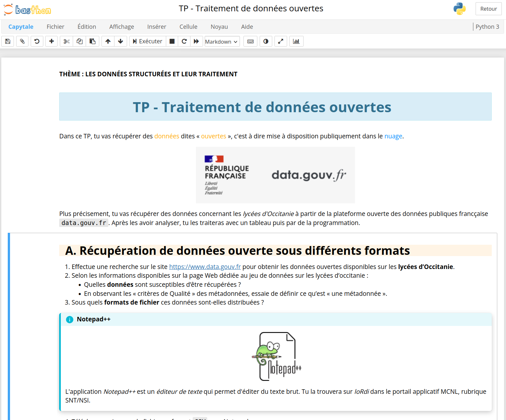506x420 pixels.
Task: Copy the selected cell
Action: tap(79, 41)
